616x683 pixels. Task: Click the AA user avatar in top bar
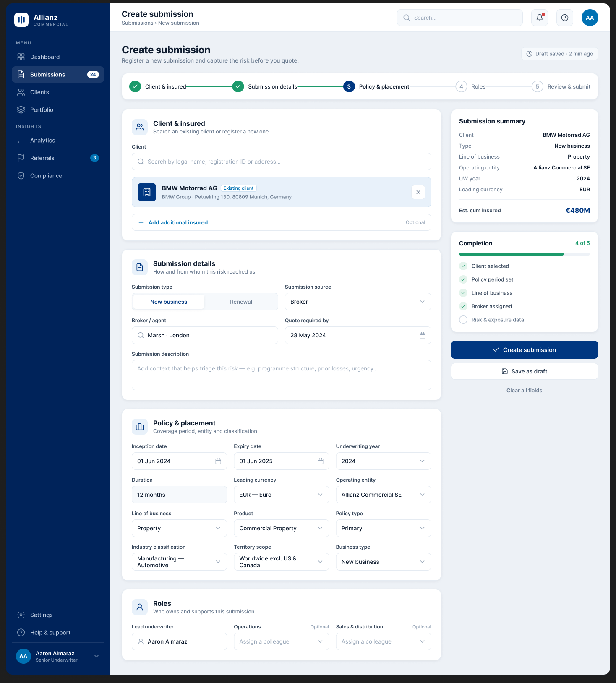[x=590, y=18]
